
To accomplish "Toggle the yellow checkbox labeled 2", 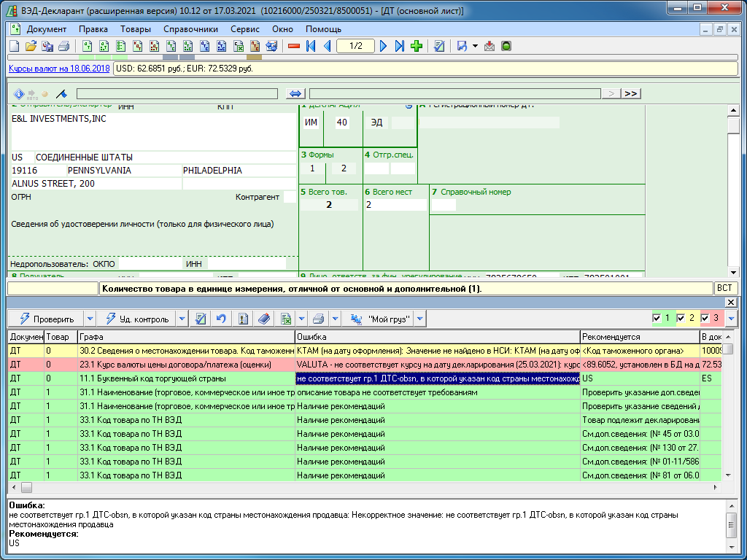I will (x=681, y=319).
